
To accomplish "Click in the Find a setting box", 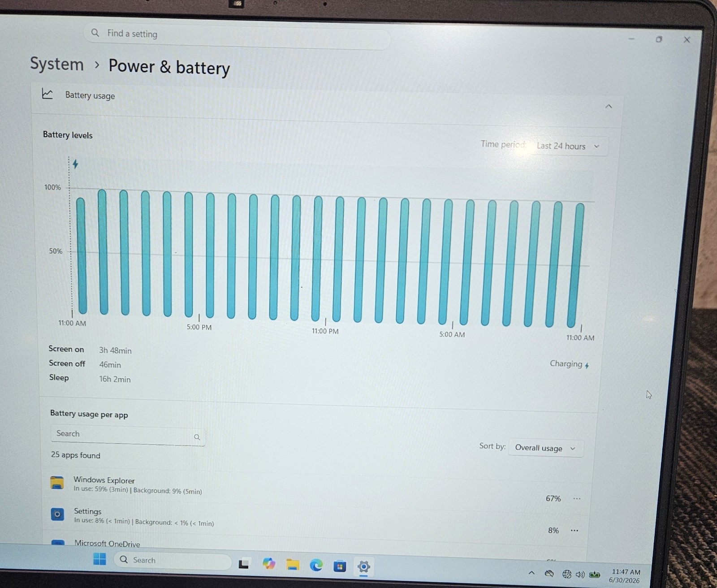I will tap(237, 36).
